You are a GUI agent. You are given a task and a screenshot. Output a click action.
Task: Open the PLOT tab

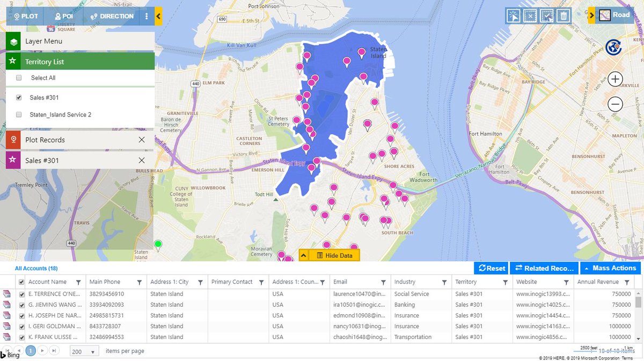click(26, 16)
